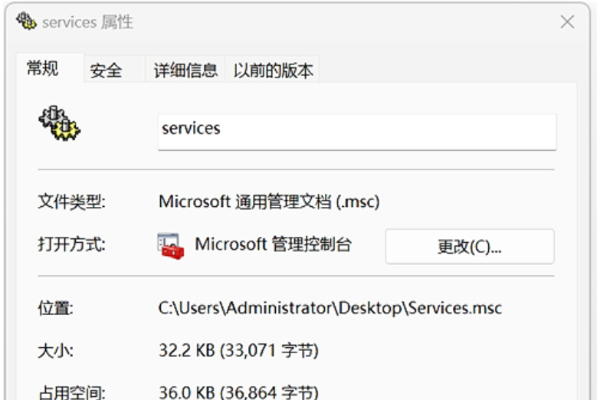The width and height of the screenshot is (600, 400).
Task: Click the Microsoft 管理控制台 program name
Action: click(273, 244)
